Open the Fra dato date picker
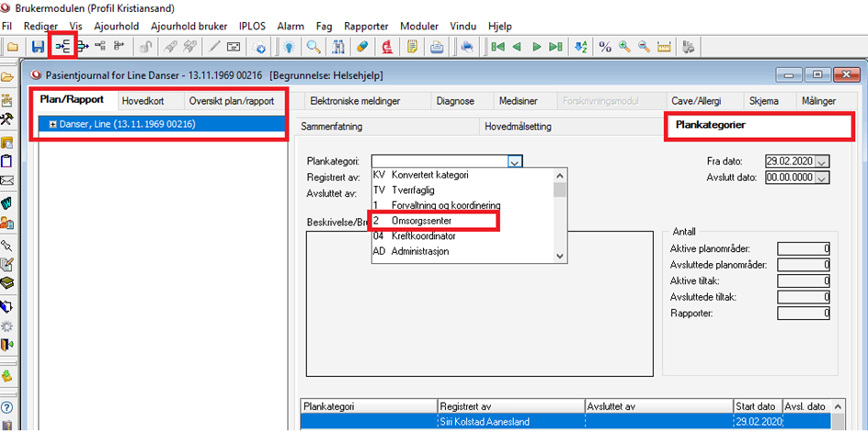 point(822,161)
